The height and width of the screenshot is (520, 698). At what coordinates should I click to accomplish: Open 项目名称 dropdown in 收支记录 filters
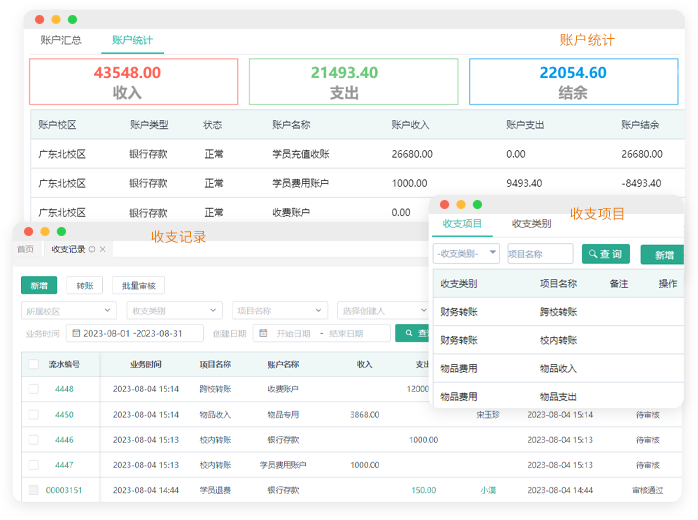(x=280, y=311)
